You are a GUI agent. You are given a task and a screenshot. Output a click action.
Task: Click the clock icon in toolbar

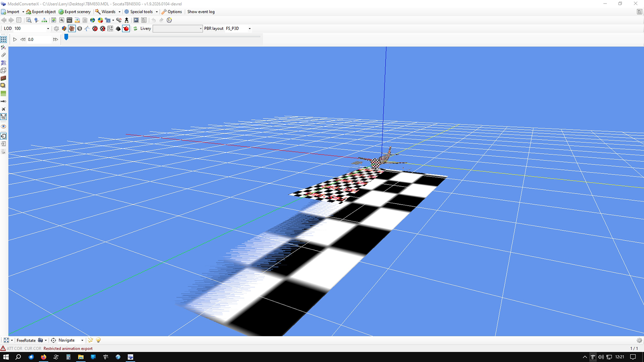(169, 20)
